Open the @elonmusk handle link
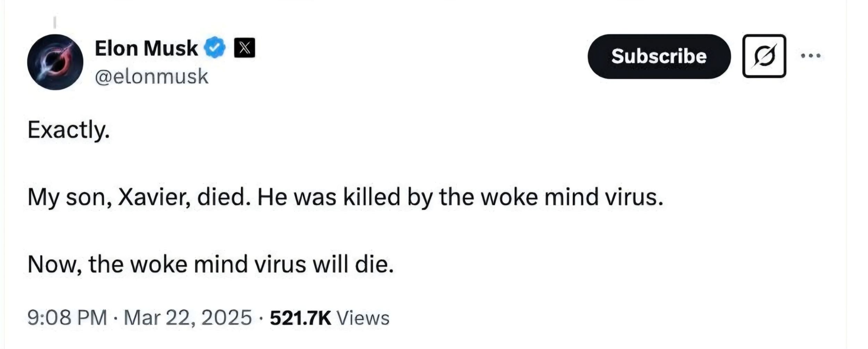The height and width of the screenshot is (349, 868). click(x=151, y=77)
